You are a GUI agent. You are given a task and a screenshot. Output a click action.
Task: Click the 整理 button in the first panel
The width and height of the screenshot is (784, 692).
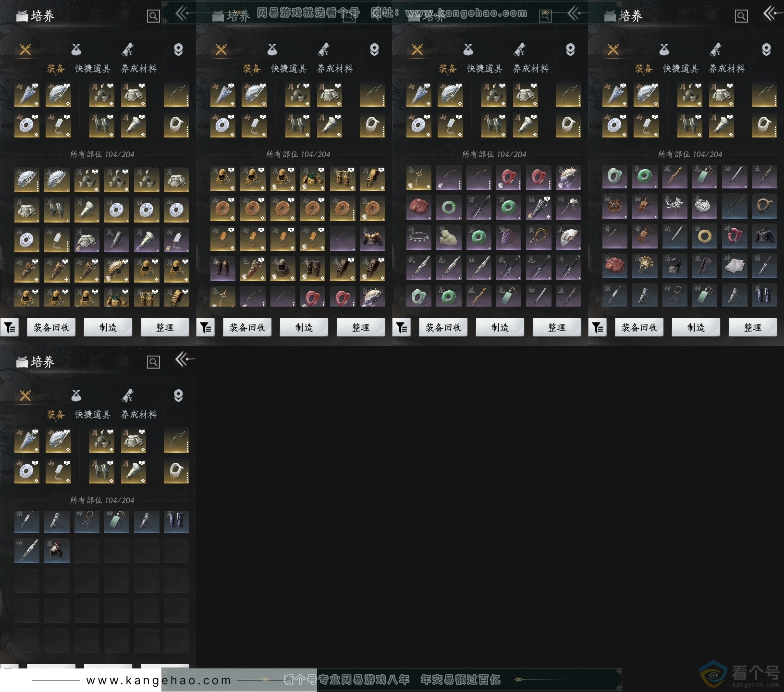[165, 327]
